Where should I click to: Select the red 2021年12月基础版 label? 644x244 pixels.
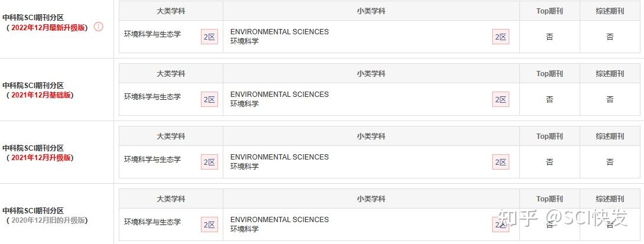tap(43, 95)
